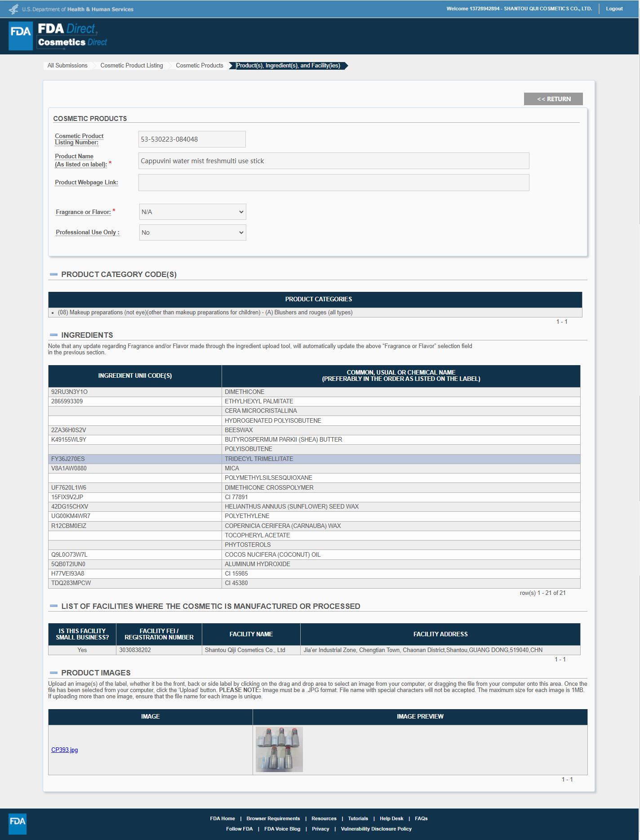Click the Product Webpage Link field

(333, 183)
